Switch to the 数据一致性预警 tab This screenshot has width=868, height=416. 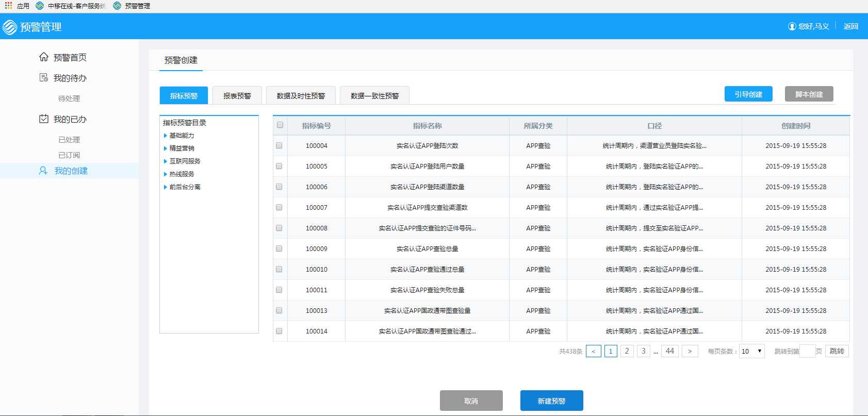[374, 96]
